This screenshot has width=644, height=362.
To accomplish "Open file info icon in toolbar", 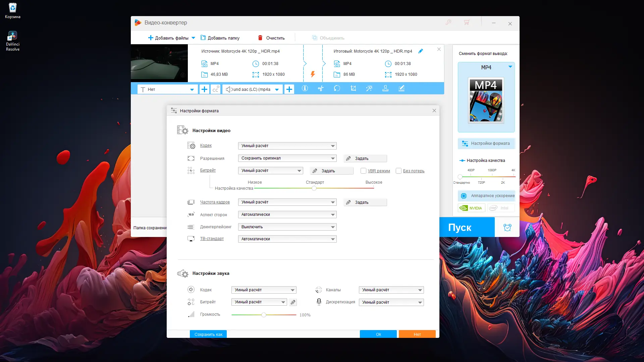I will coord(305,88).
